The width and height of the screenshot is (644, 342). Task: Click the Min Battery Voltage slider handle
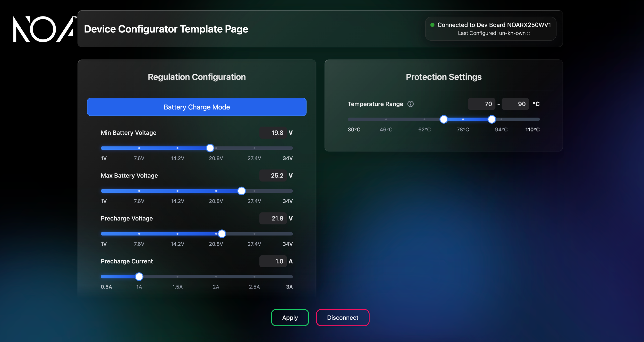(x=210, y=148)
